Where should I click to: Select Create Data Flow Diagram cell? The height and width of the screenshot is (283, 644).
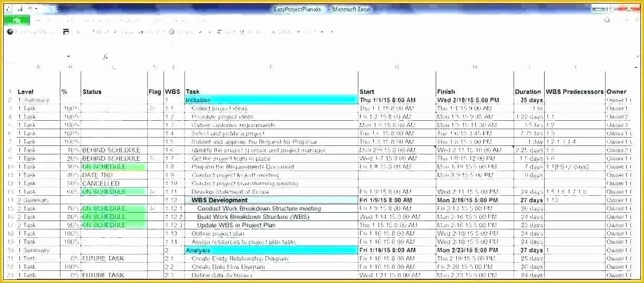pos(271,267)
